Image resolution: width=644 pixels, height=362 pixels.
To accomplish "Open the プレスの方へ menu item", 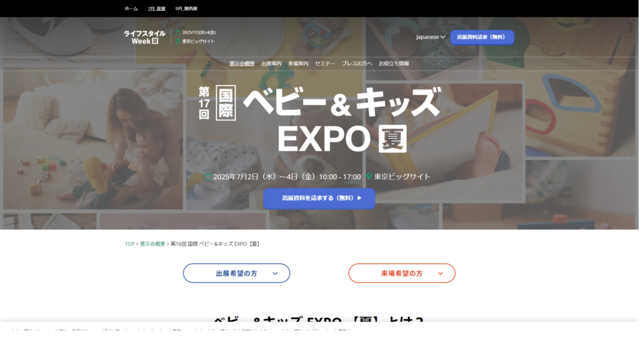I will pyautogui.click(x=357, y=63).
